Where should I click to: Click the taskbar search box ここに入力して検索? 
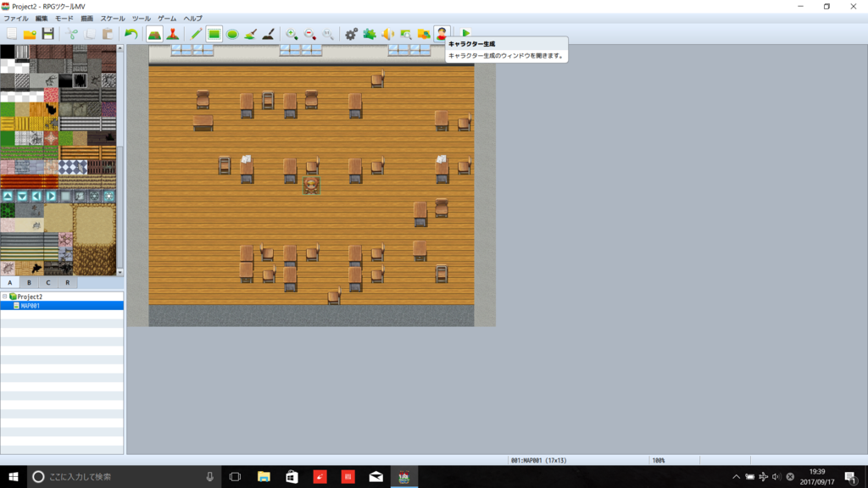pyautogui.click(x=124, y=476)
